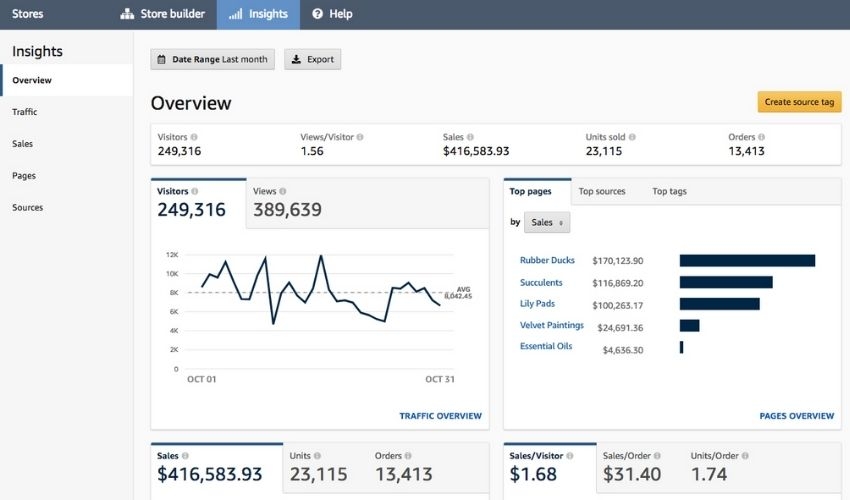Select the Insights navigation tab
The height and width of the screenshot is (500, 850).
click(258, 14)
